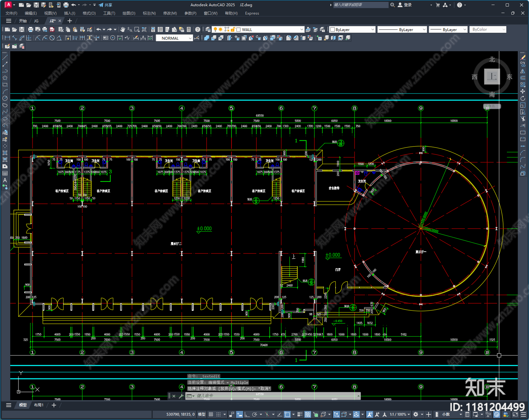The width and height of the screenshot is (529, 420).
Task: Toggle the grid display in status bar
Action: [211, 414]
